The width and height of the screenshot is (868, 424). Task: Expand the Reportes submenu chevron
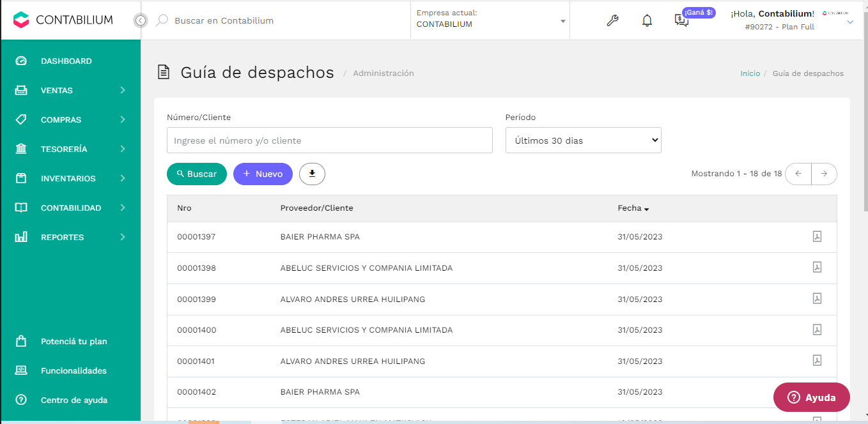pos(123,237)
